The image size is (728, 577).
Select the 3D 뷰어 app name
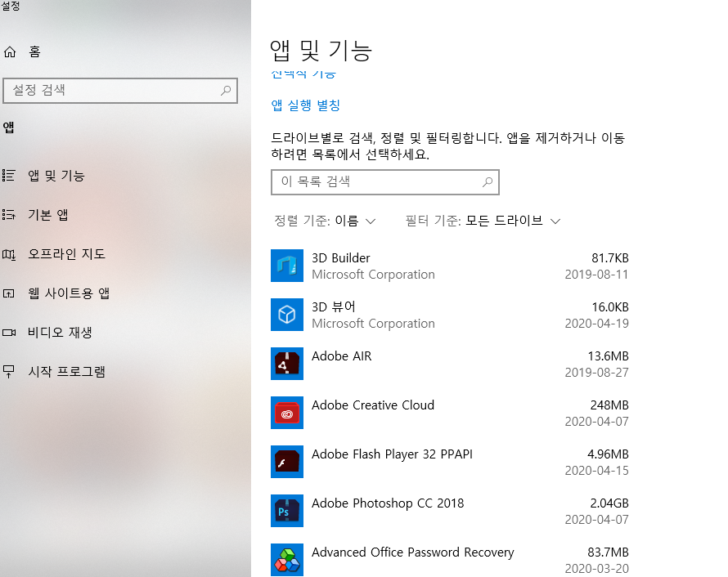[x=334, y=307]
